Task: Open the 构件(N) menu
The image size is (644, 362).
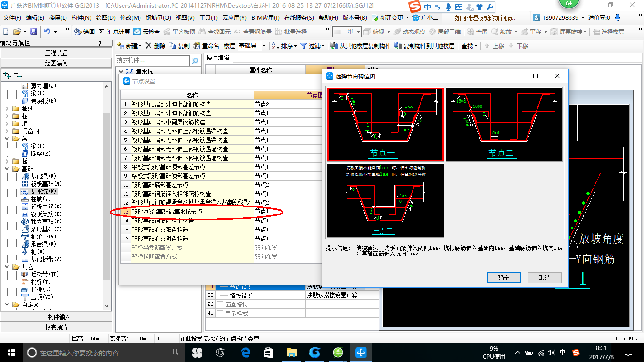Action: [82, 18]
